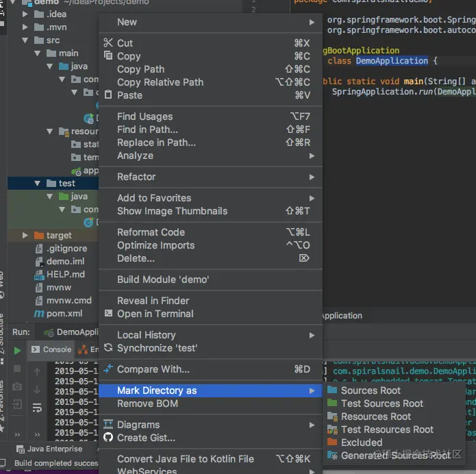
Task: Click the Stop square in Run panel
Action: coord(17,369)
